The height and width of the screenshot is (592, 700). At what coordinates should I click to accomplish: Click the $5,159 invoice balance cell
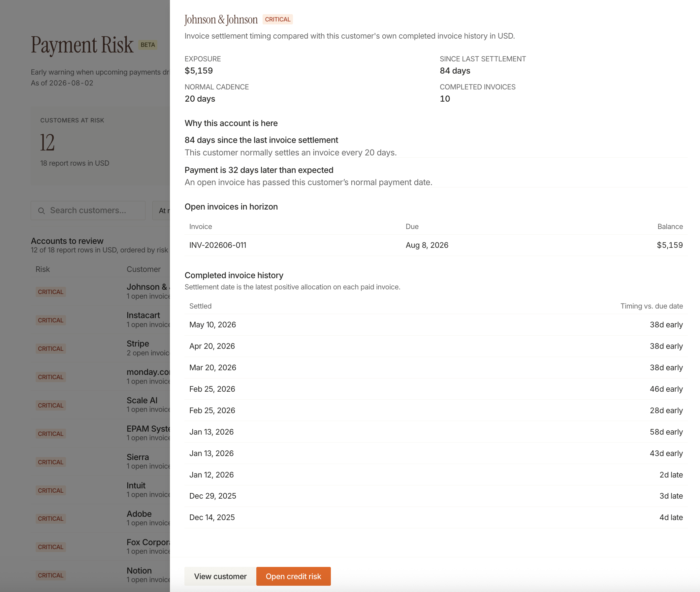coord(670,245)
